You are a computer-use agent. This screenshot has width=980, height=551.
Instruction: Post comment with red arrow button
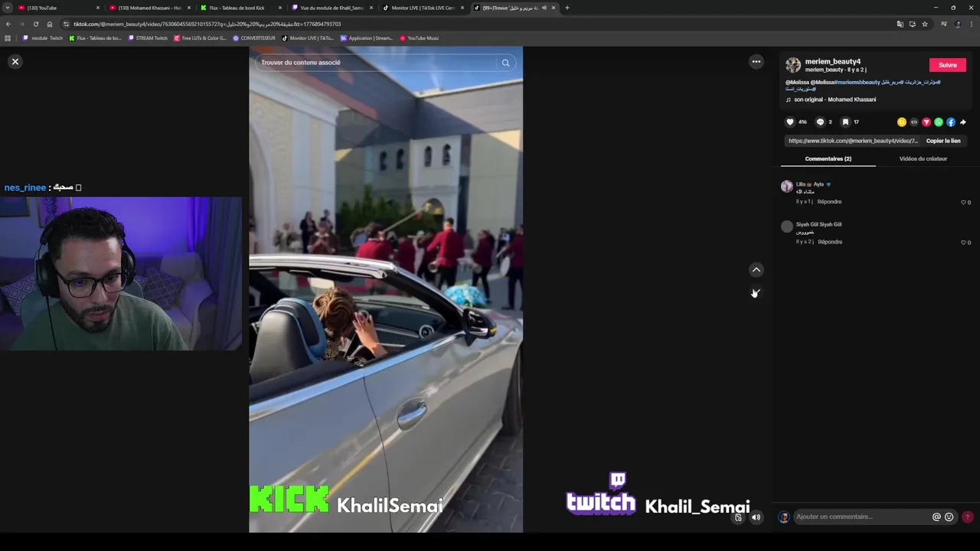tap(968, 517)
